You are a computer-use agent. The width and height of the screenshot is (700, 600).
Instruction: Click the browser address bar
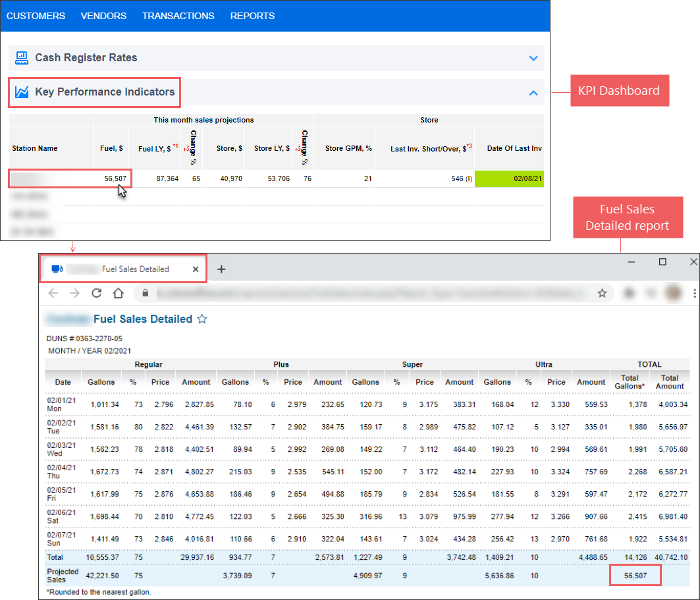click(x=369, y=293)
